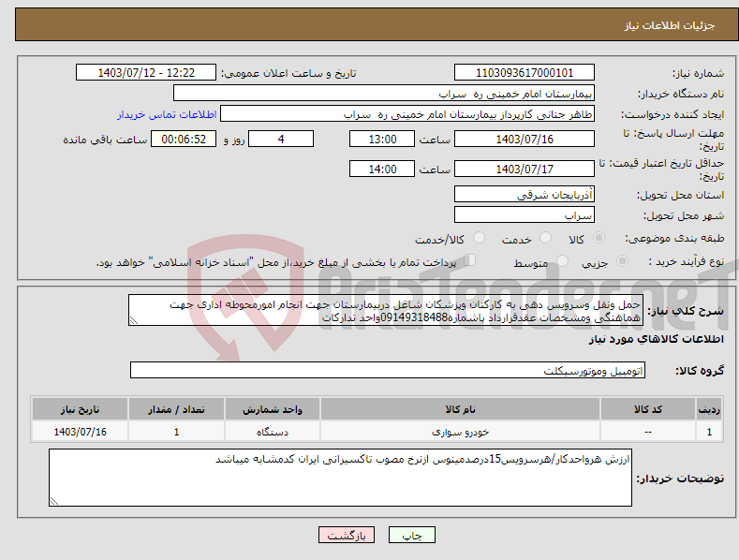
Task: Click the دستگاه unit cell
Action: pyautogui.click(x=273, y=432)
